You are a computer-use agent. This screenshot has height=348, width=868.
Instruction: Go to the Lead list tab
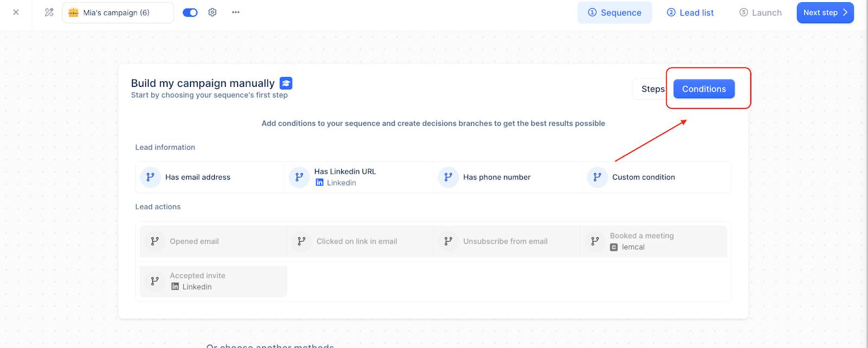tap(690, 12)
